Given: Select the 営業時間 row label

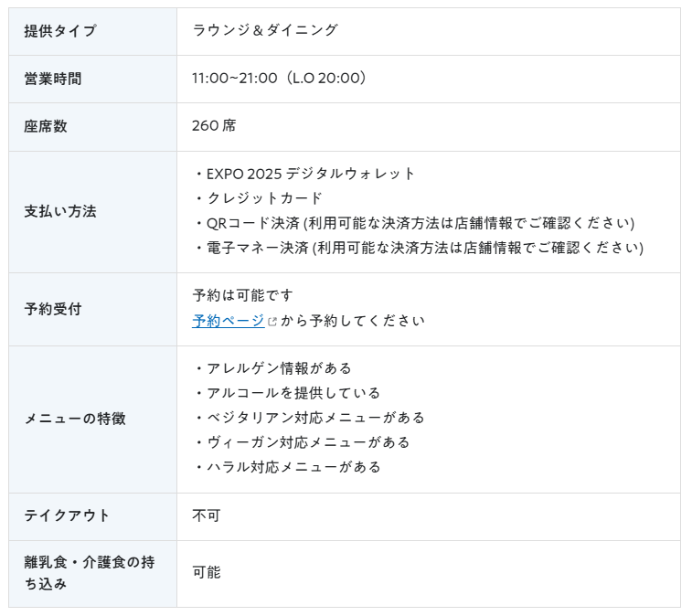Looking at the screenshot, I should 53,79.
